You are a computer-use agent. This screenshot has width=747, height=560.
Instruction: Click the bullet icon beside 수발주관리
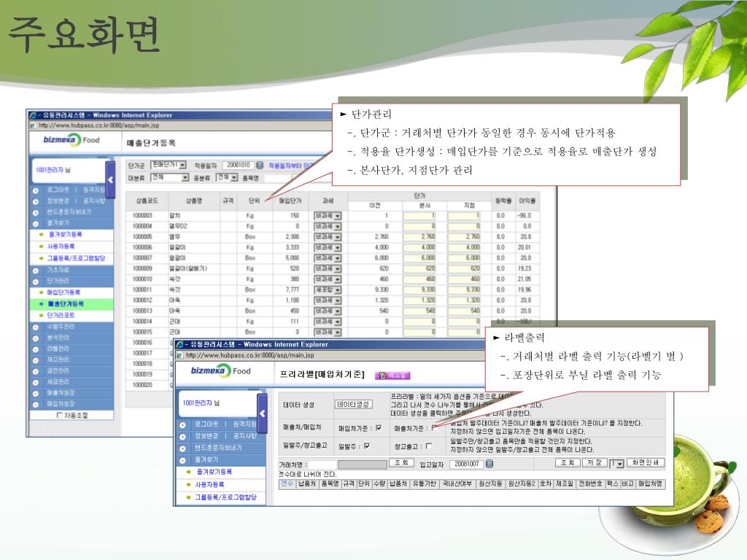pos(36,327)
